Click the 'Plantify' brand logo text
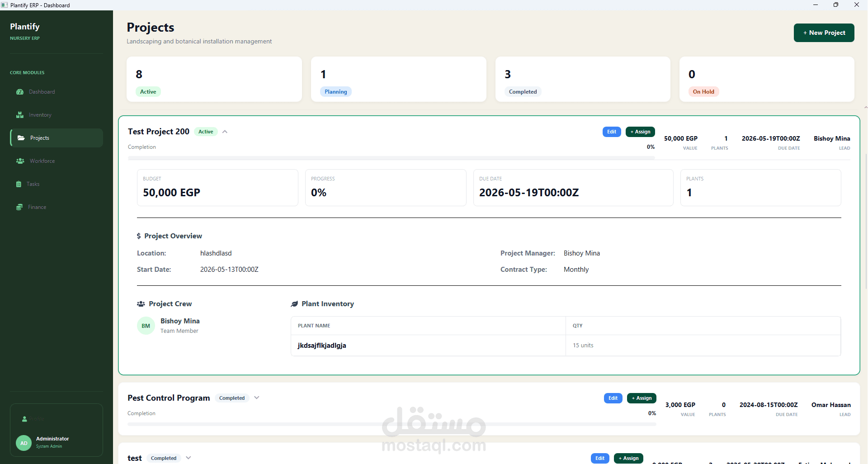Screen dimensions: 868x464 (25, 27)
